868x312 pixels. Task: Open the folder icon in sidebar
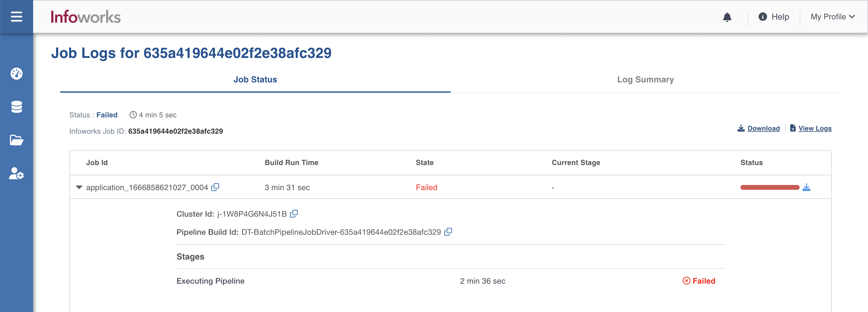pos(17,140)
